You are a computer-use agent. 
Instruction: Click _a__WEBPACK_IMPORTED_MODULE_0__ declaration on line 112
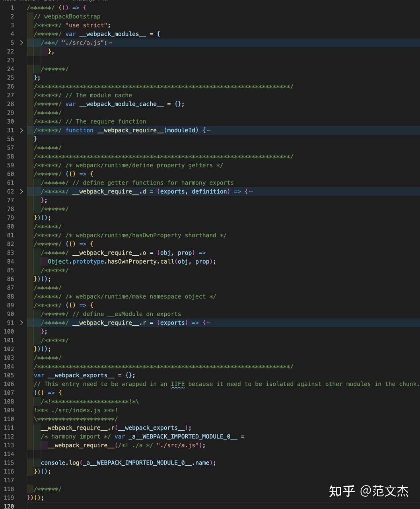183,436
